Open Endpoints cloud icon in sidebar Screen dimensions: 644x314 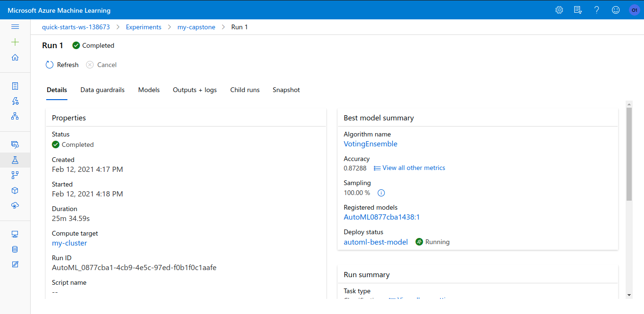point(15,205)
